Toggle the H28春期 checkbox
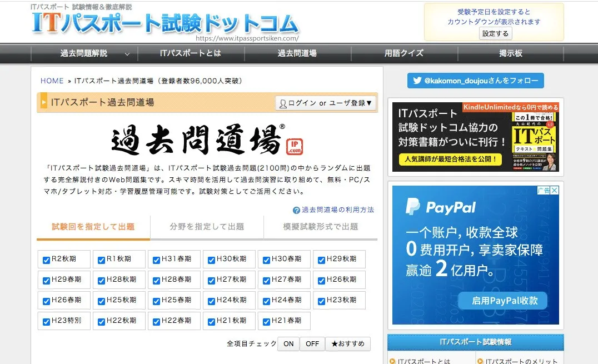 point(156,281)
